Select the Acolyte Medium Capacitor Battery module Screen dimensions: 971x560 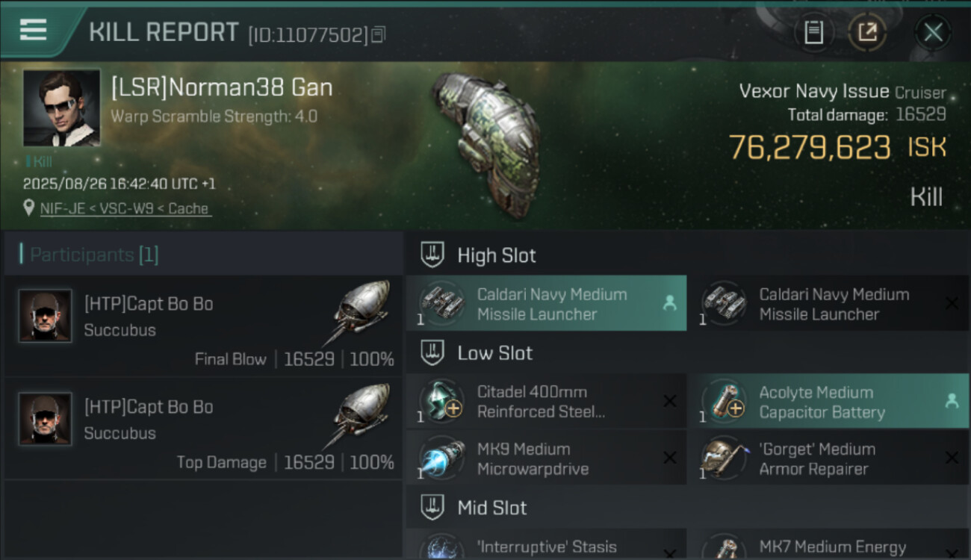[827, 402]
